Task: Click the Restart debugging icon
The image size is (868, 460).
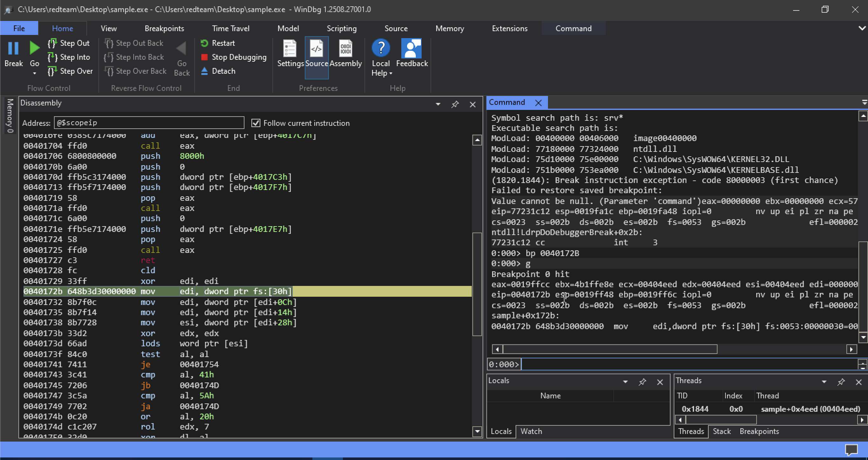Action: 204,43
